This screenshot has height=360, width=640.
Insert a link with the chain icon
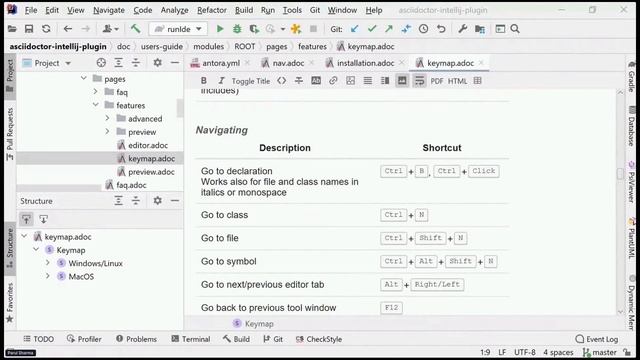(333, 81)
